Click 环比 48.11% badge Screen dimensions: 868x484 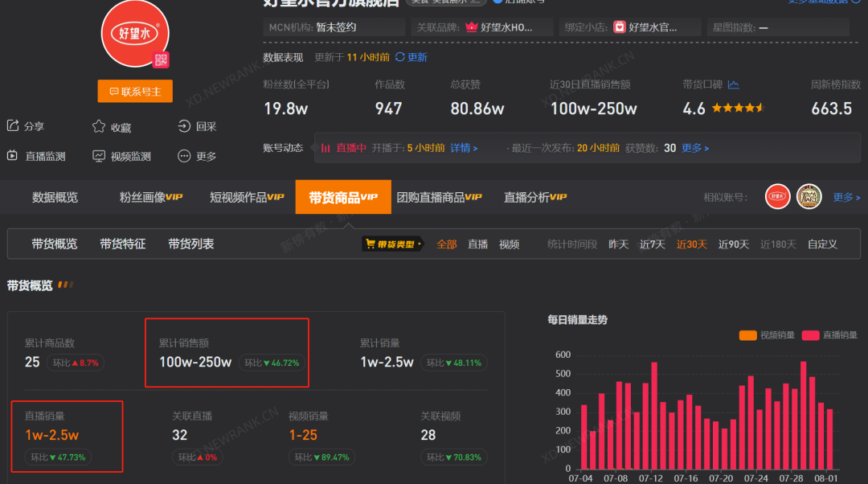[x=454, y=363]
